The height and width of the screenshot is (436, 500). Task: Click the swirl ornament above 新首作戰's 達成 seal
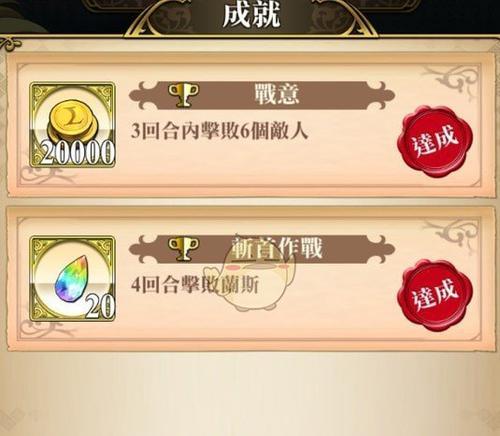pos(451,235)
